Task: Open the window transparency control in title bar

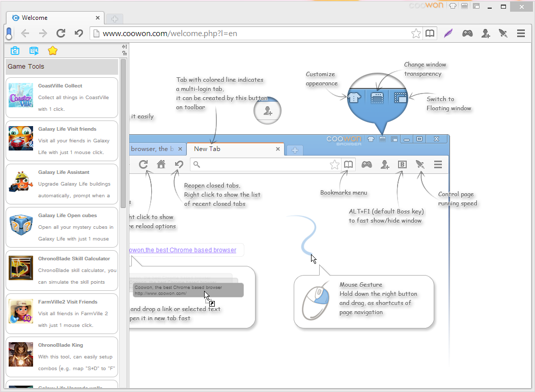Action: coord(464,6)
